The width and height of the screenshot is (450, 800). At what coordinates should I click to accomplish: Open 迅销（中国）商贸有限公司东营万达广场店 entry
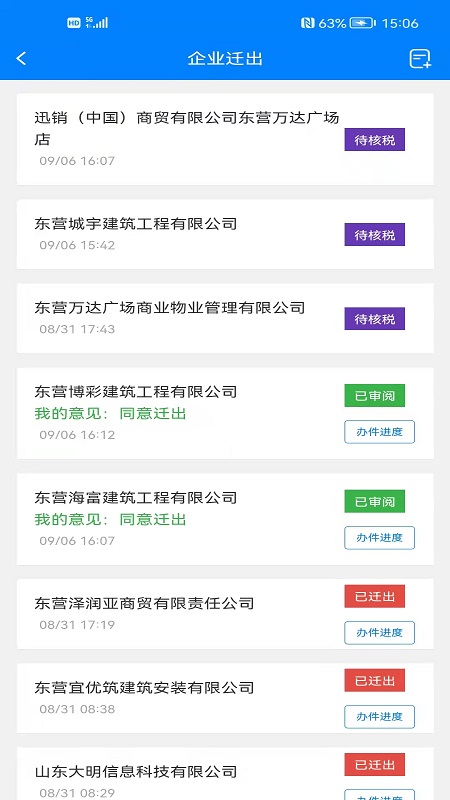click(225, 139)
